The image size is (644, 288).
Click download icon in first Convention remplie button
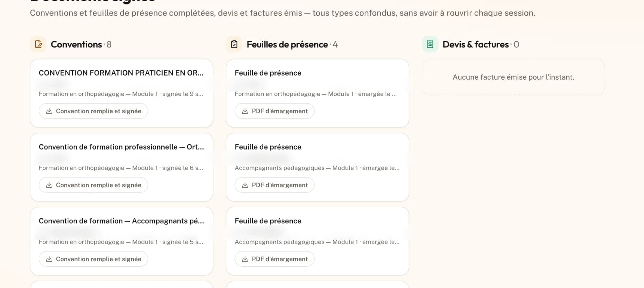49,111
